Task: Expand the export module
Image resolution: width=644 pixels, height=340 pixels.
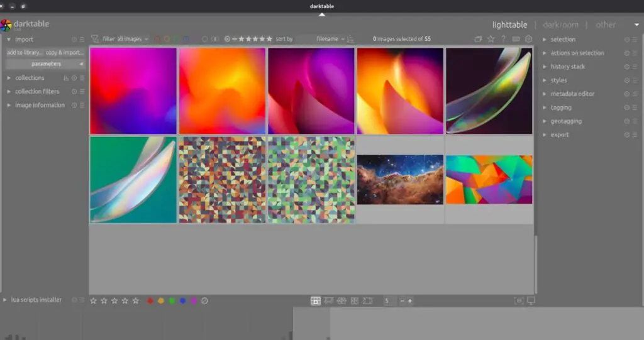Action: (x=545, y=134)
